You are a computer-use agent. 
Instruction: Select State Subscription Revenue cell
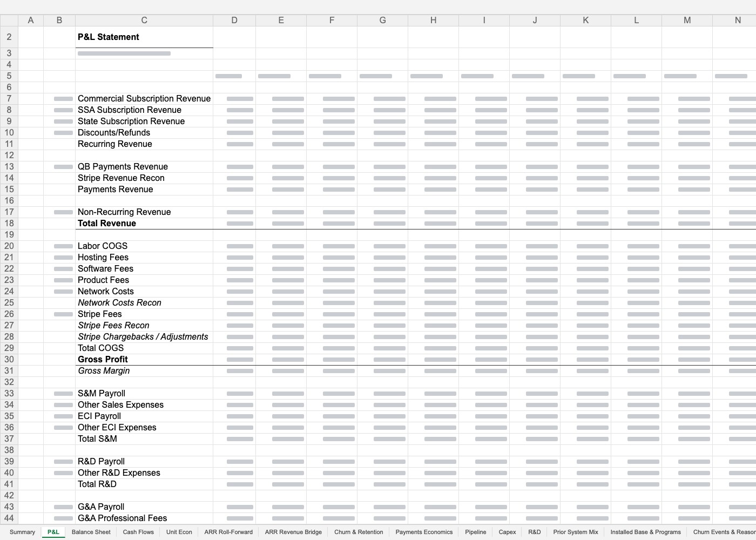coord(144,122)
